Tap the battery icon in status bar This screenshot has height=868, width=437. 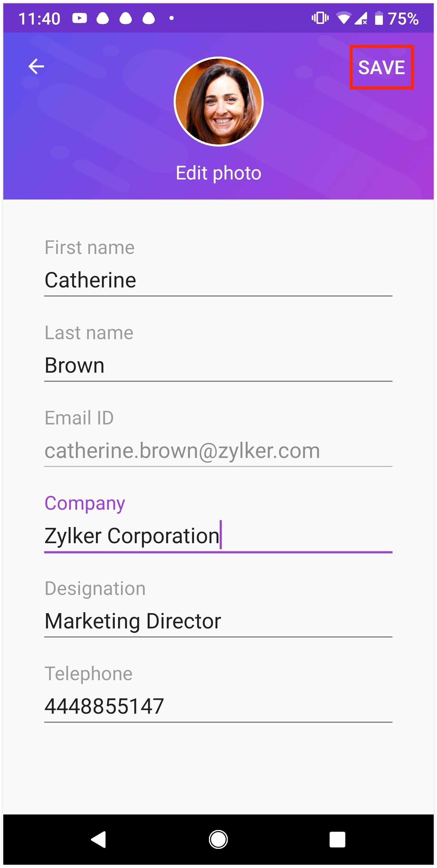[379, 18]
